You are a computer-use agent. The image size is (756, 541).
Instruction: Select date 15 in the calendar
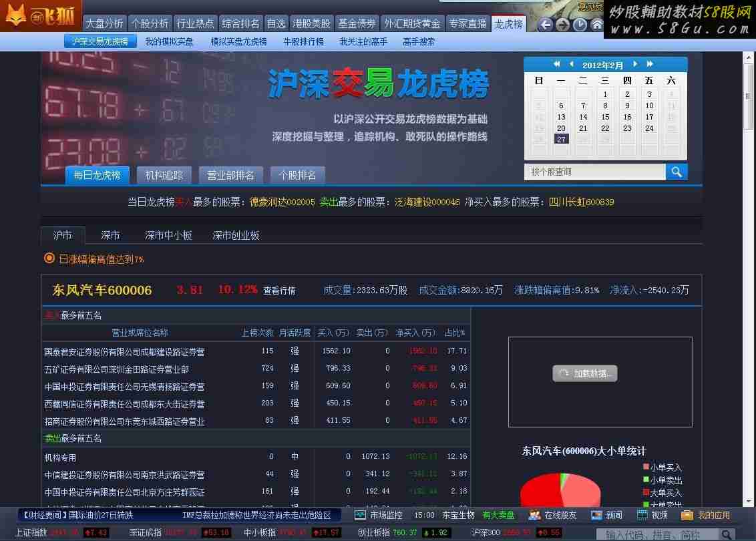[x=605, y=117]
